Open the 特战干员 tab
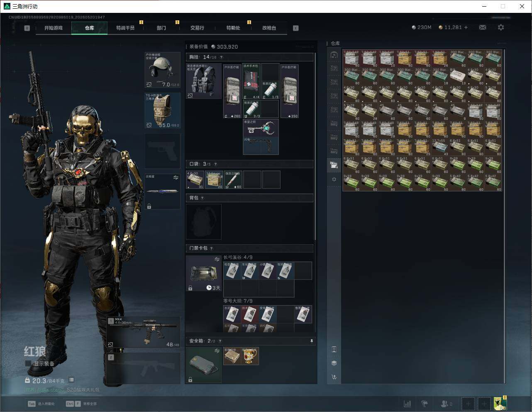Image resolution: width=532 pixels, height=412 pixels. tap(125, 28)
